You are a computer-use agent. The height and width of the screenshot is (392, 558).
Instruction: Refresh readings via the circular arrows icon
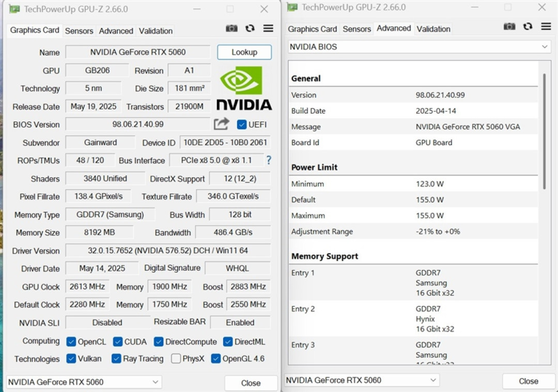pyautogui.click(x=250, y=28)
